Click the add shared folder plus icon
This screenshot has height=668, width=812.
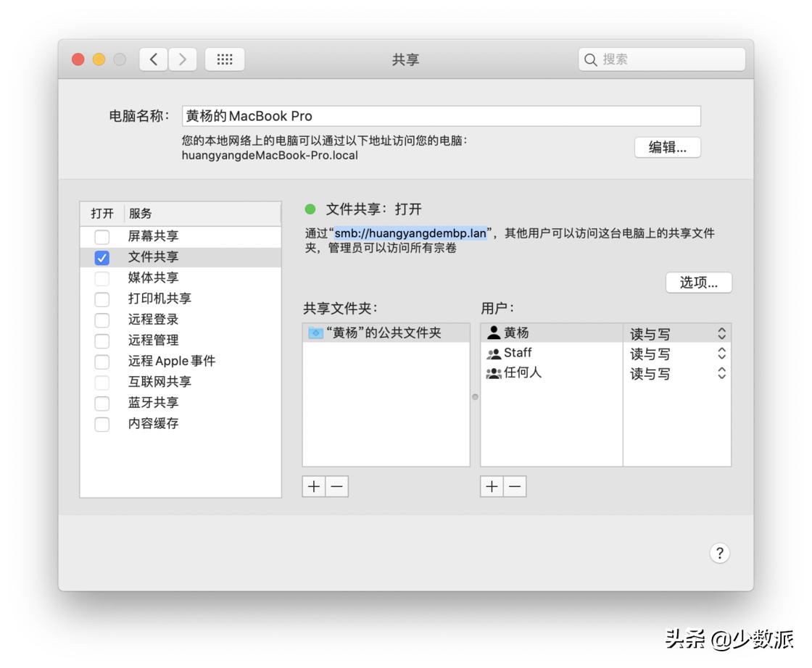(x=313, y=486)
